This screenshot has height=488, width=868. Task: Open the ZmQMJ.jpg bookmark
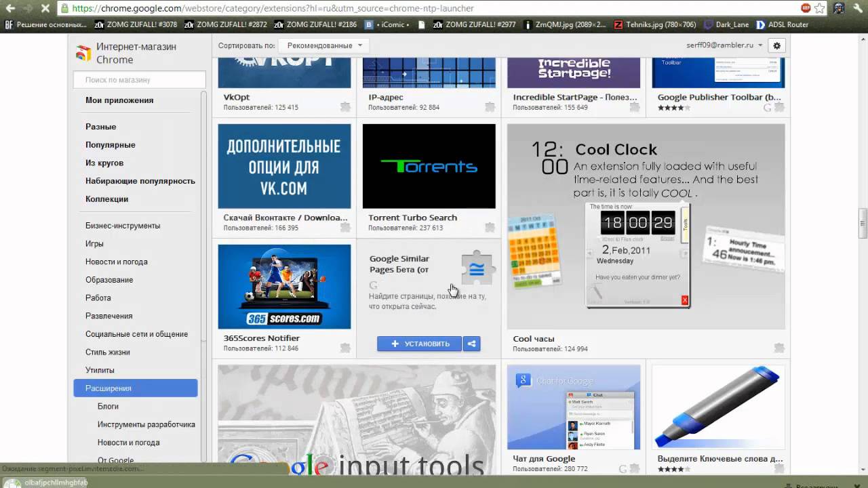pos(564,24)
